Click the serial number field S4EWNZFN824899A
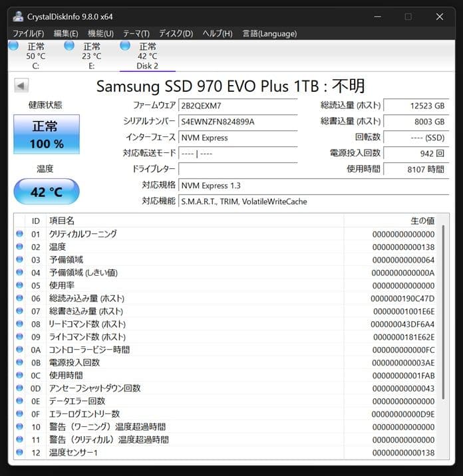Viewport: 463px width, 476px height. 238,122
